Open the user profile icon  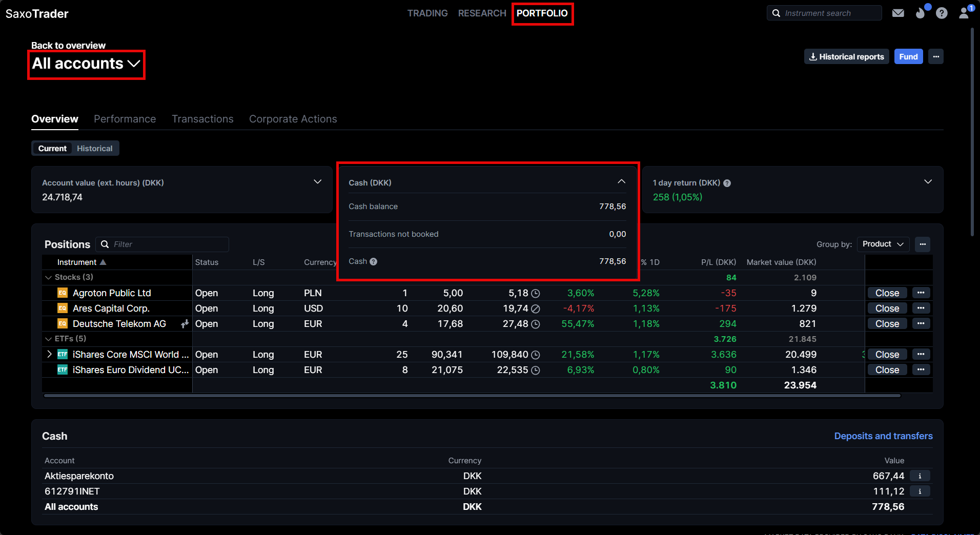[964, 13]
